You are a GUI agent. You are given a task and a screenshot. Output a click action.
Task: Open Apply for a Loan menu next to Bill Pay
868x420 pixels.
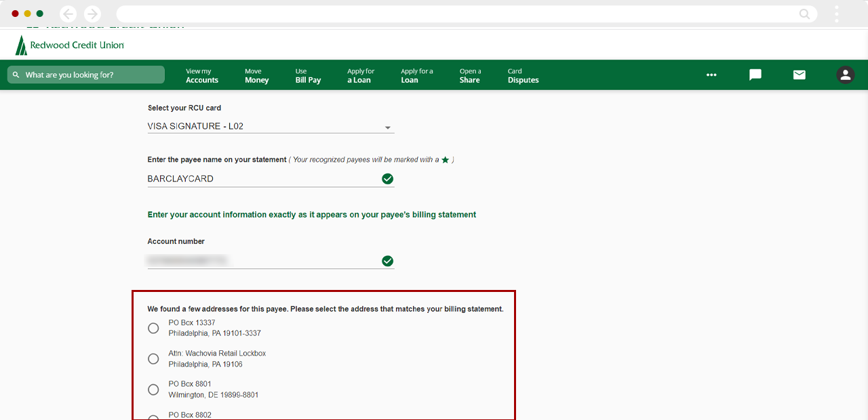pyautogui.click(x=361, y=75)
